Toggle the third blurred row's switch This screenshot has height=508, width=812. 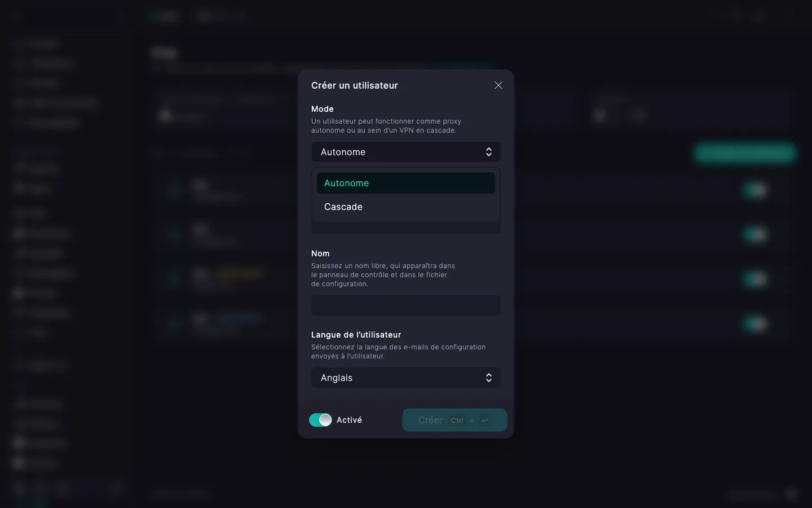pos(755,278)
